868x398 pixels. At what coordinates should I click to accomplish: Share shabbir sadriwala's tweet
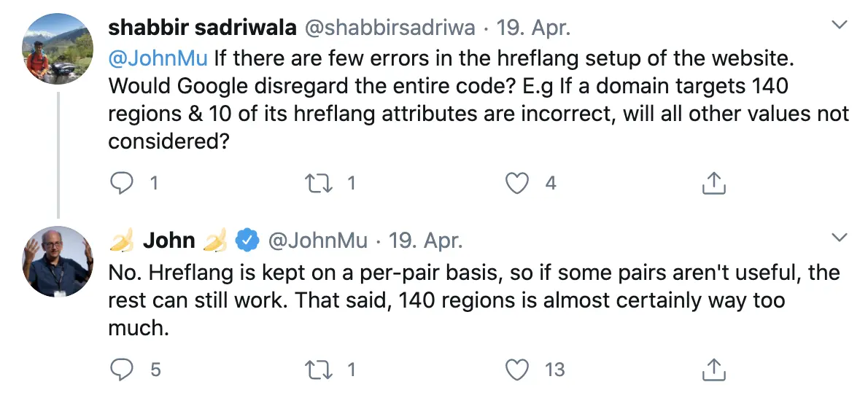click(713, 183)
